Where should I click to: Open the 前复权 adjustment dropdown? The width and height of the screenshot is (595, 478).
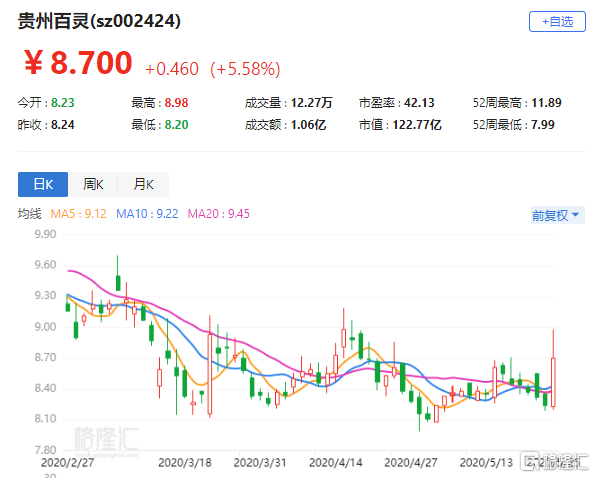(x=557, y=215)
